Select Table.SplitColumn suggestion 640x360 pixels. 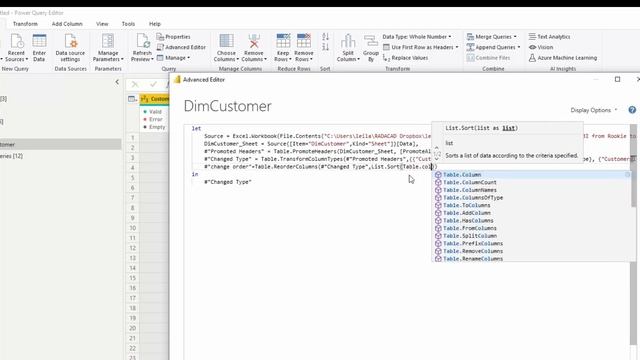[x=531, y=236]
